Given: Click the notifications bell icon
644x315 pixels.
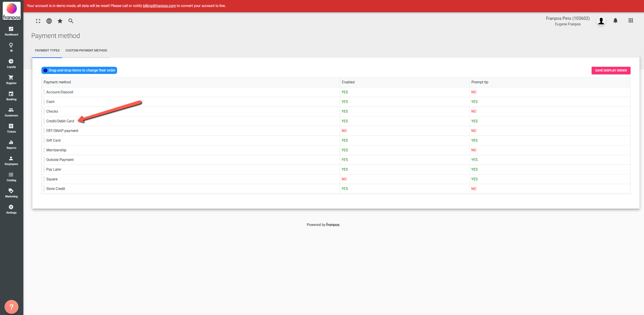Looking at the screenshot, I should [x=615, y=21].
